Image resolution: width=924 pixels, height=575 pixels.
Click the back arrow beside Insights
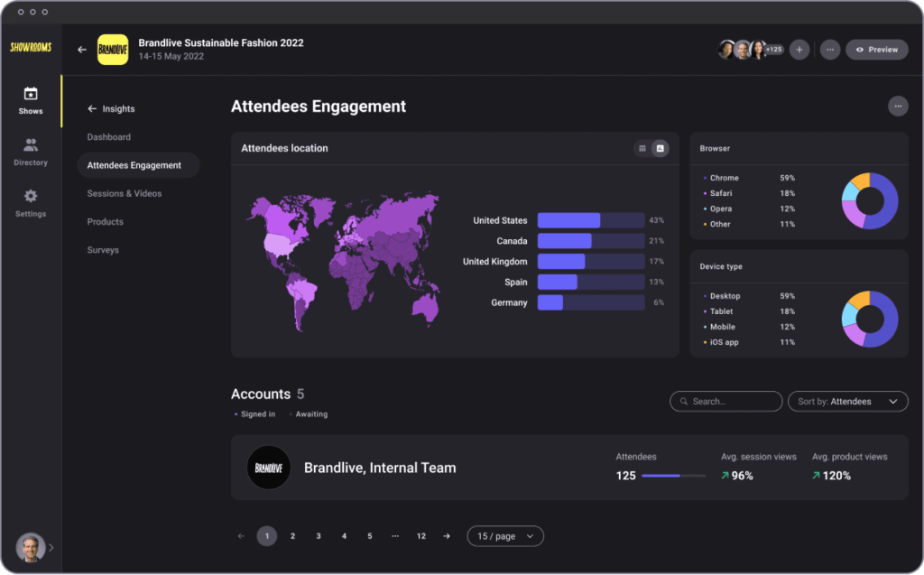(92, 108)
